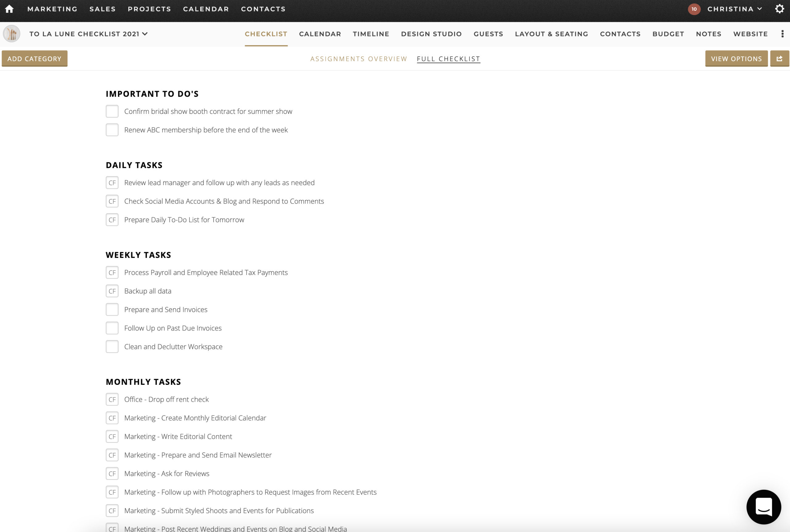Viewport: 790px width, 532px height.
Task: Check off Follow Up on Past Due Invoices
Action: point(112,328)
